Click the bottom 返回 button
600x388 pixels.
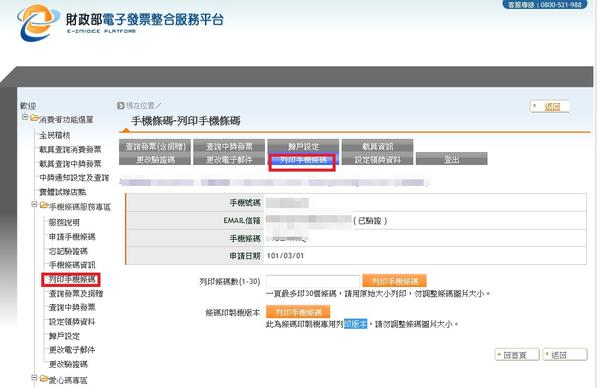(565, 355)
